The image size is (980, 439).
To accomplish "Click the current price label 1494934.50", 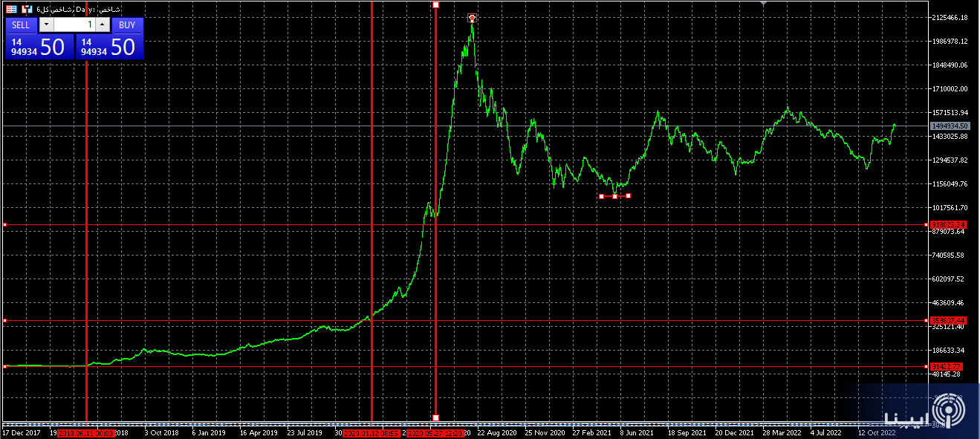I will 950,126.
